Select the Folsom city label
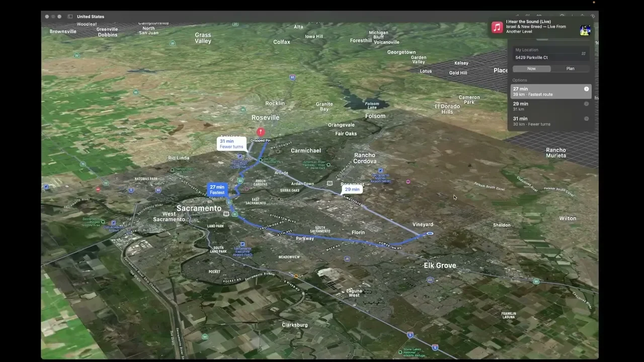Screen dimensions: 644x362 (375, 116)
